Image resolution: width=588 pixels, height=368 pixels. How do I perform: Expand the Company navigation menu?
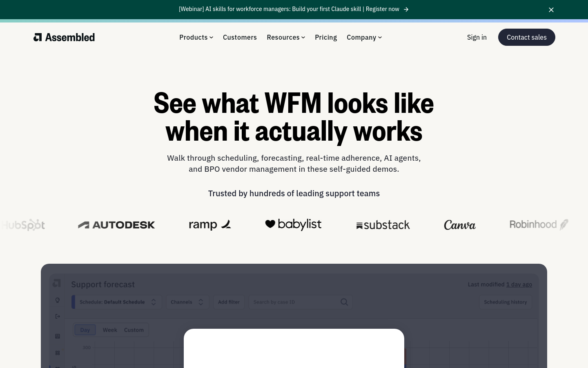click(364, 37)
